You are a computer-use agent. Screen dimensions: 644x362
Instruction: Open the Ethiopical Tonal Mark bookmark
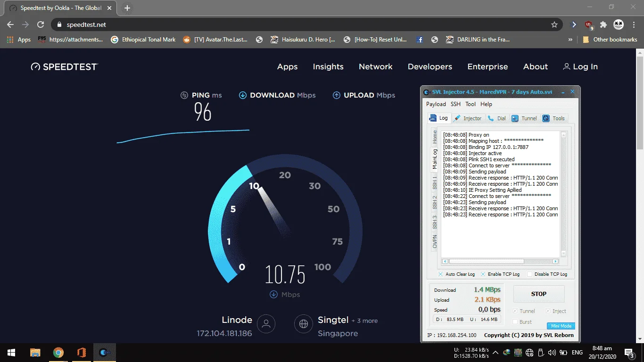(x=143, y=40)
